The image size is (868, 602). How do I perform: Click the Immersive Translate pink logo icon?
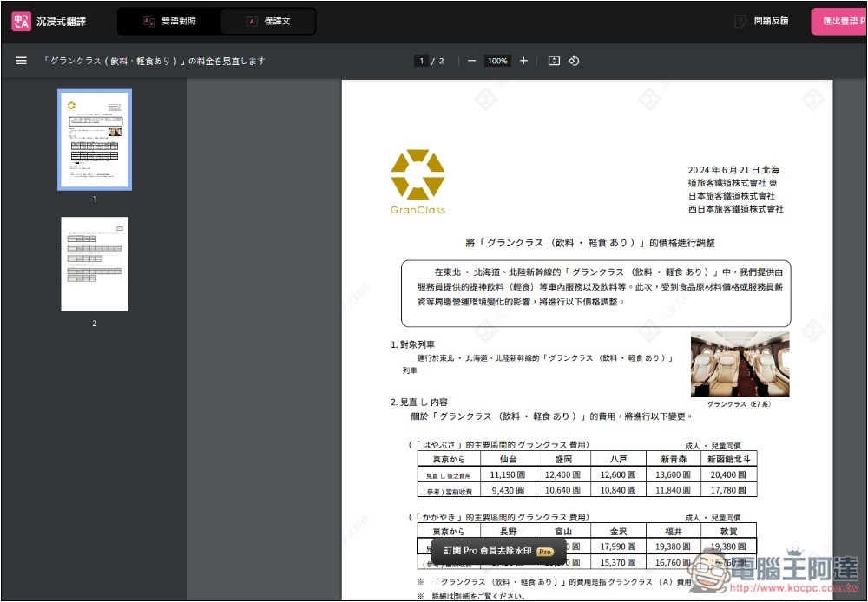click(21, 22)
